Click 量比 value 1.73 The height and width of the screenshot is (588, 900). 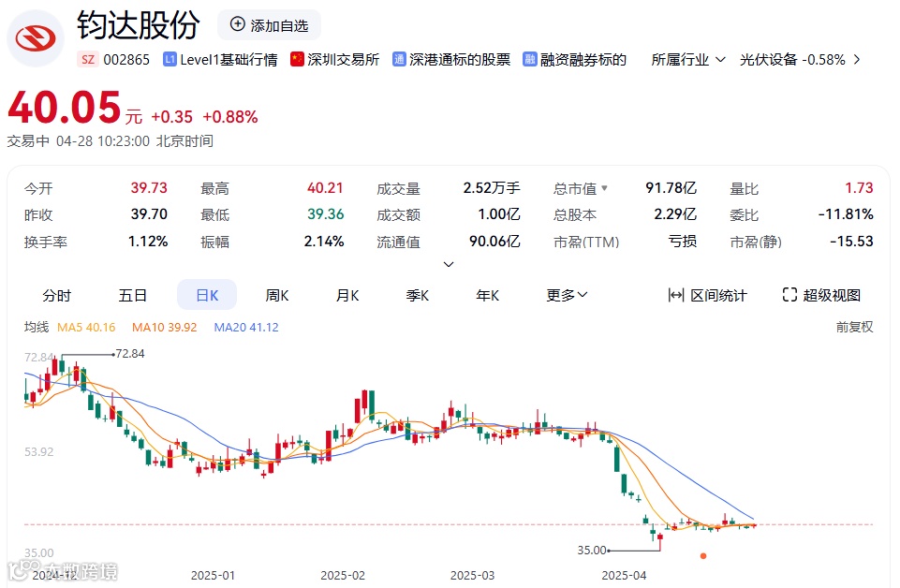(x=859, y=187)
